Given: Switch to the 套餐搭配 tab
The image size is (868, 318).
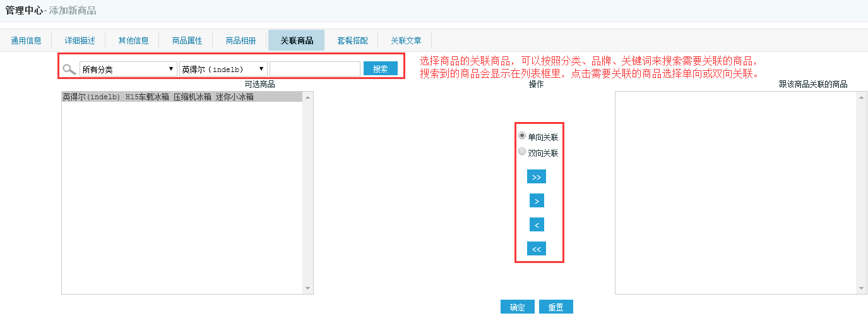Looking at the screenshot, I should [352, 40].
